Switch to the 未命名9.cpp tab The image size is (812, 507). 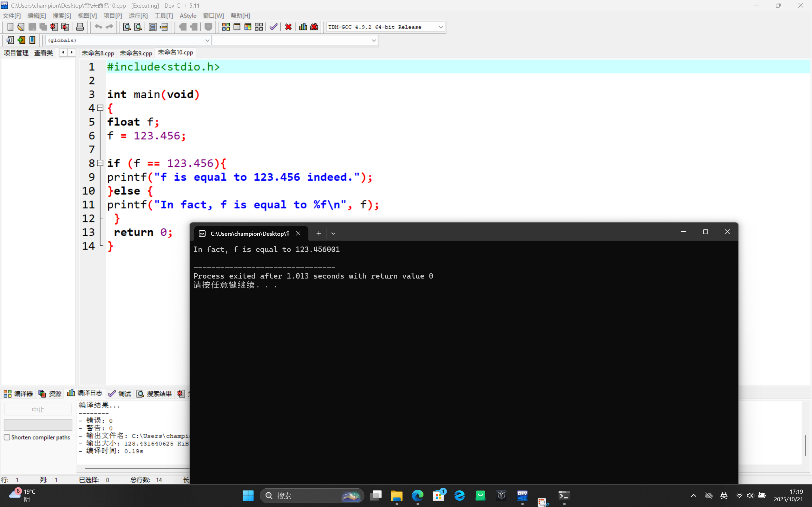(136, 53)
